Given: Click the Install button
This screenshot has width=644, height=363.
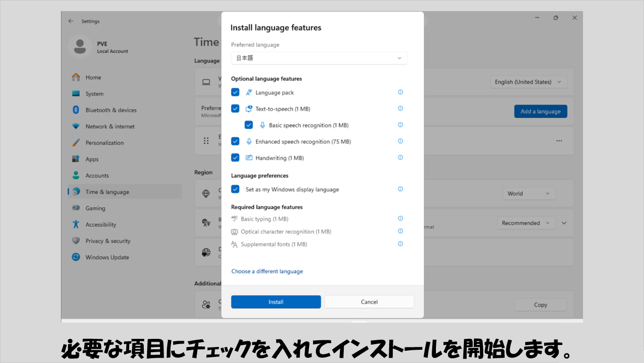Looking at the screenshot, I should click(276, 302).
